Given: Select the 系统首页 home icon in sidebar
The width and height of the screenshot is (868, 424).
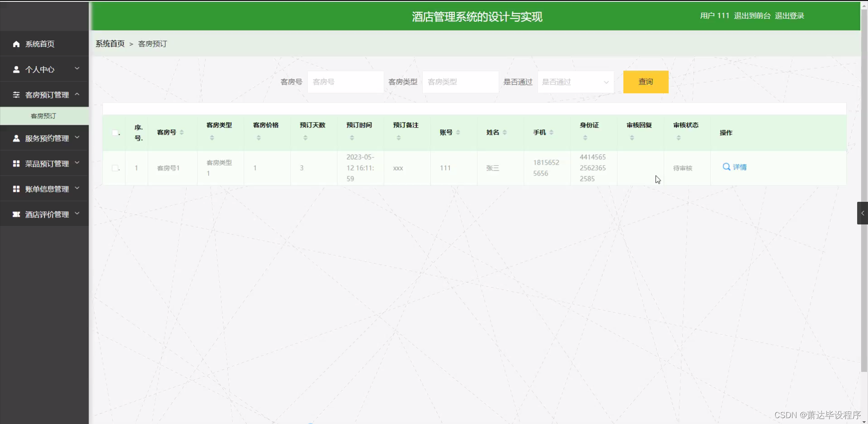Looking at the screenshot, I should (x=17, y=44).
